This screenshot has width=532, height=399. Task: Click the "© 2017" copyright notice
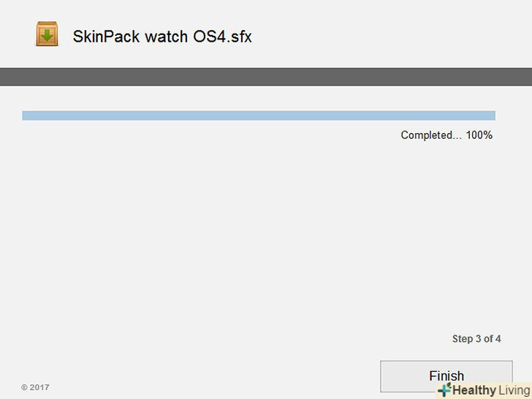pos(35,387)
